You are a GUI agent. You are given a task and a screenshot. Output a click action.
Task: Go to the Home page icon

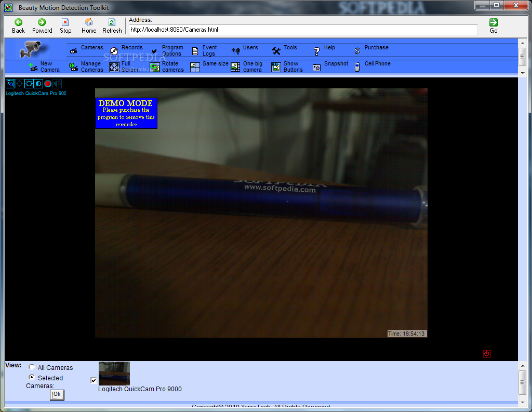pos(89,22)
